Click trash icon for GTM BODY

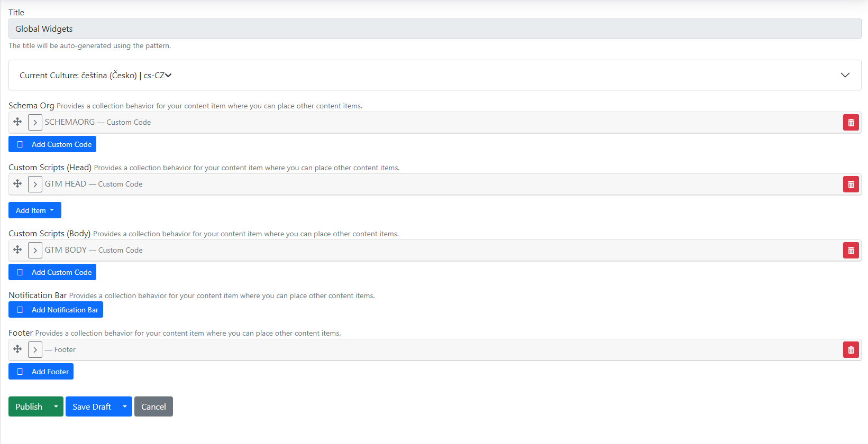pos(851,251)
